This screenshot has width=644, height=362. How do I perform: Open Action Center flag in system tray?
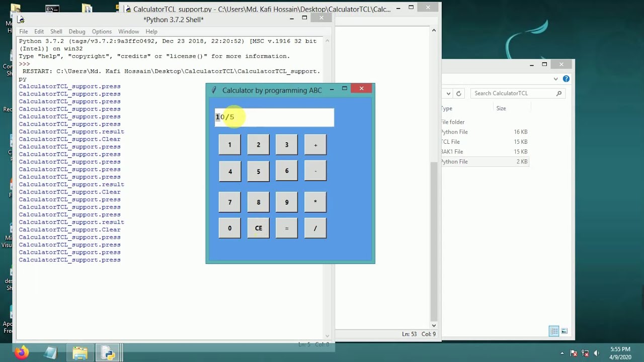point(574,353)
